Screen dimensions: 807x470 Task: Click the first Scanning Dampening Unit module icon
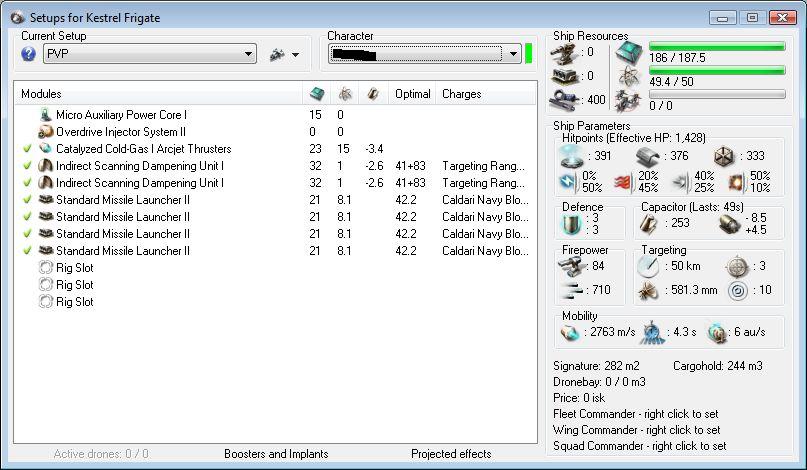pos(46,165)
